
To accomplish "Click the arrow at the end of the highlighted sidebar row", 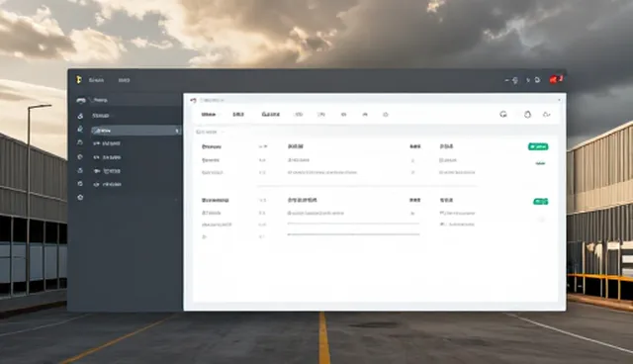I will [177, 131].
